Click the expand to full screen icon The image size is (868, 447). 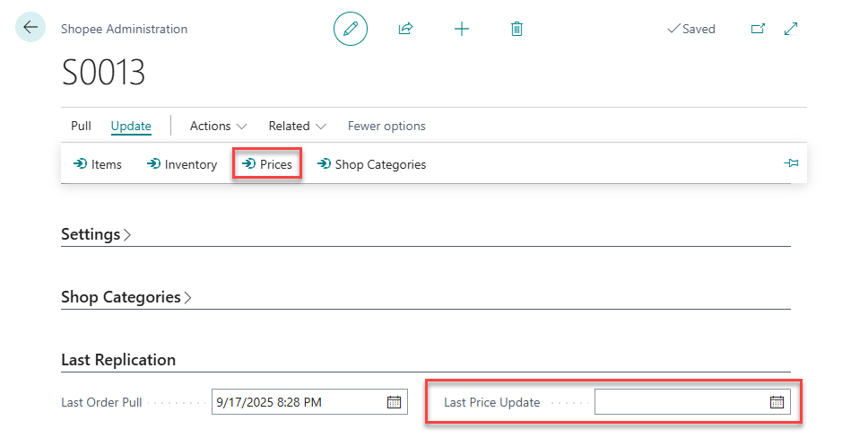791,29
